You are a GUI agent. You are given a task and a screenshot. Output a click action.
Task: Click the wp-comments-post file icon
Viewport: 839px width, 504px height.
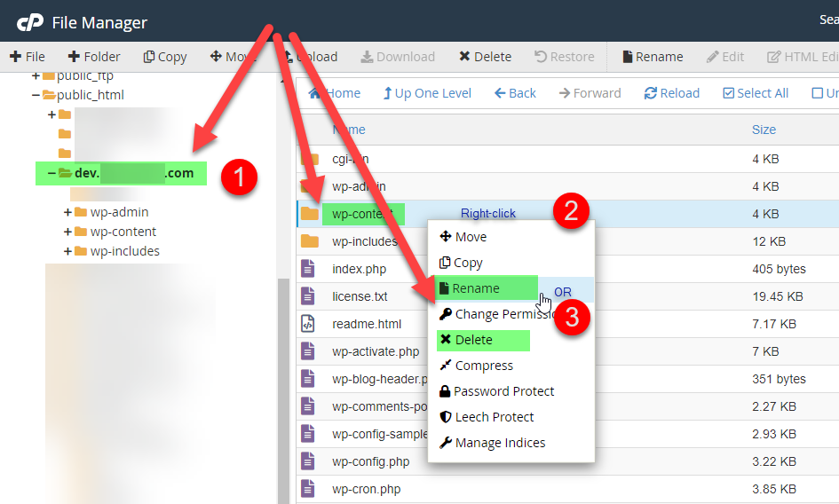[x=308, y=406]
